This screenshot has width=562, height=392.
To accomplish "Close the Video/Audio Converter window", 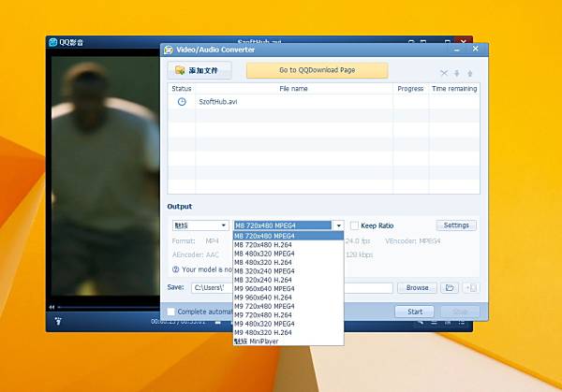I will 475,49.
